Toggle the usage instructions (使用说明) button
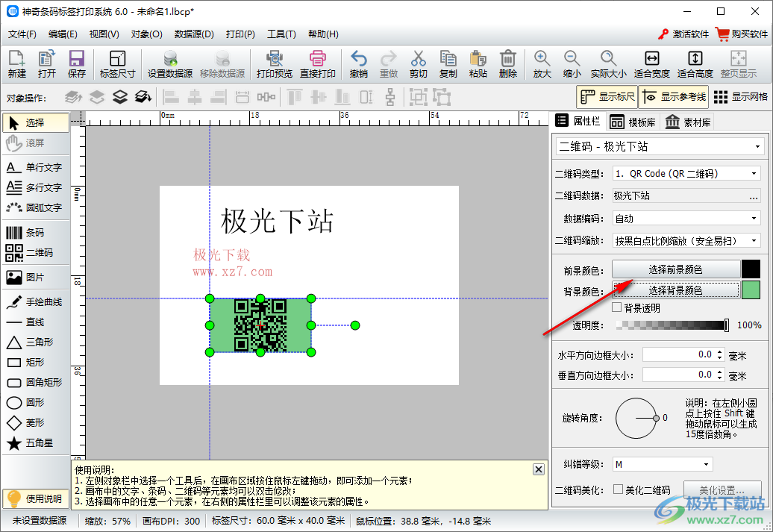The image size is (773, 532). coord(36,498)
